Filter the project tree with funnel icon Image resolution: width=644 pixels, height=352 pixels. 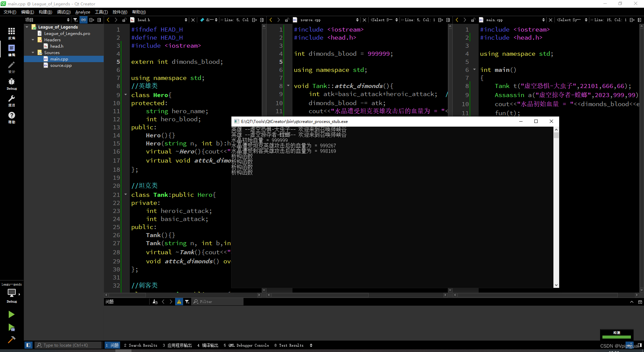click(75, 20)
